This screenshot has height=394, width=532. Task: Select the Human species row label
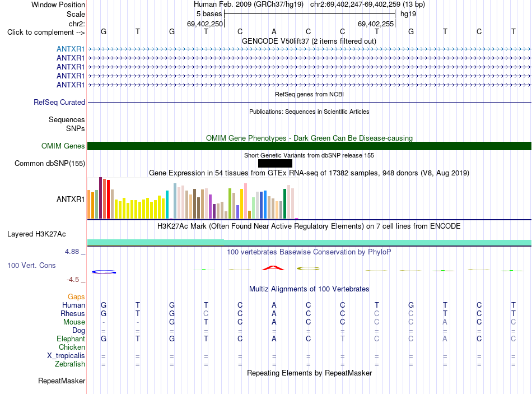(x=73, y=305)
